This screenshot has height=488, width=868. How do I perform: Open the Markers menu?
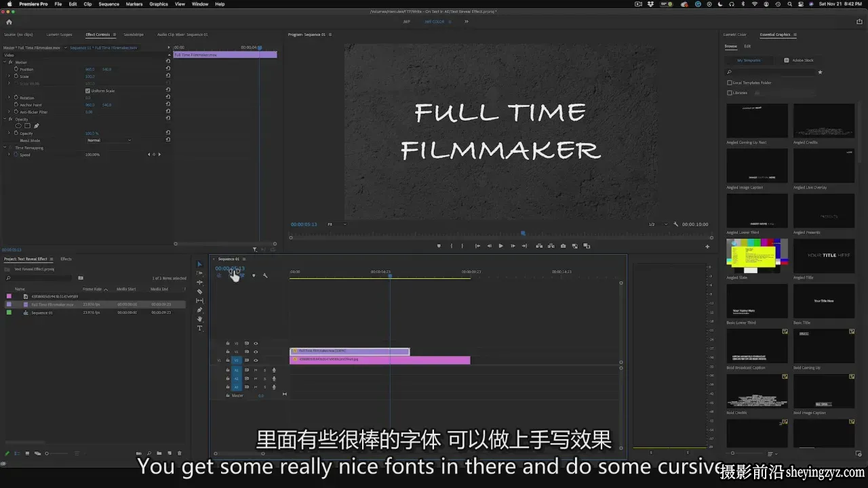[134, 4]
